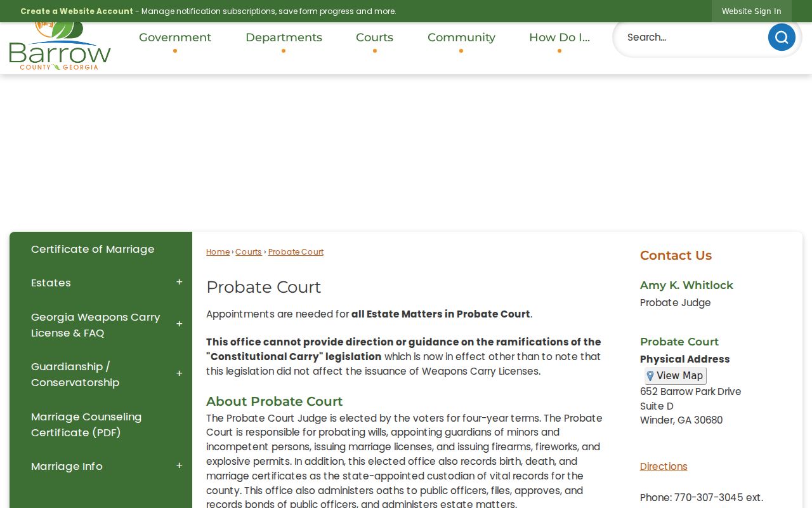Click the Amy K. Whitlock name

click(686, 286)
